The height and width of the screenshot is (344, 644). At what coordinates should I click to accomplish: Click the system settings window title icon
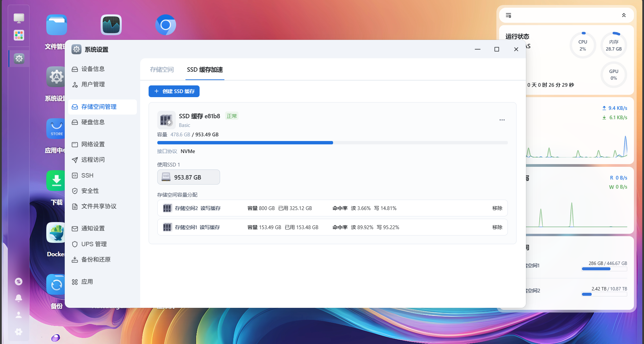click(76, 50)
